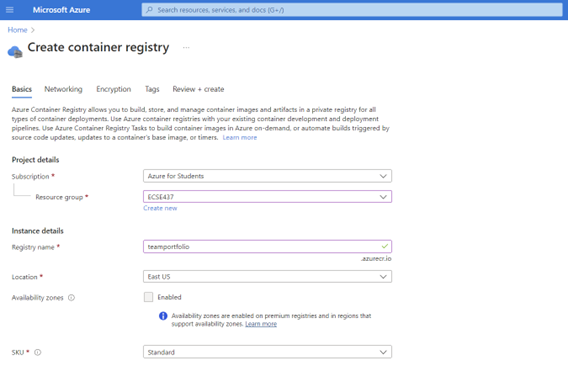568x371 pixels.
Task: Open the ellipsis more options menu
Action: point(186,47)
